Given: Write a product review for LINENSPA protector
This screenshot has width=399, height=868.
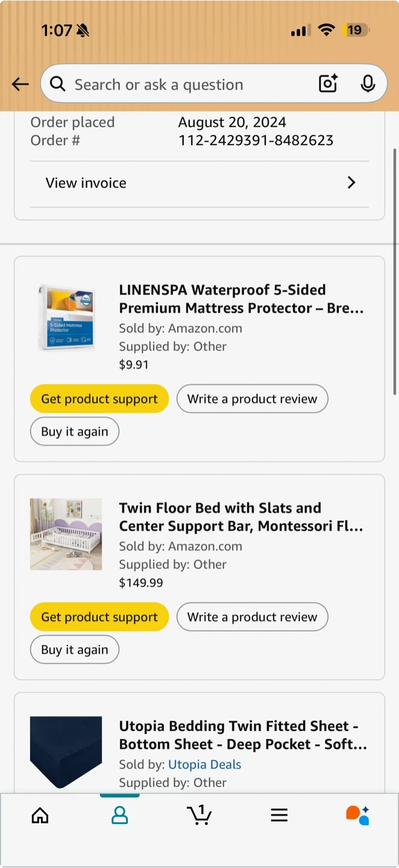Looking at the screenshot, I should 252,399.
